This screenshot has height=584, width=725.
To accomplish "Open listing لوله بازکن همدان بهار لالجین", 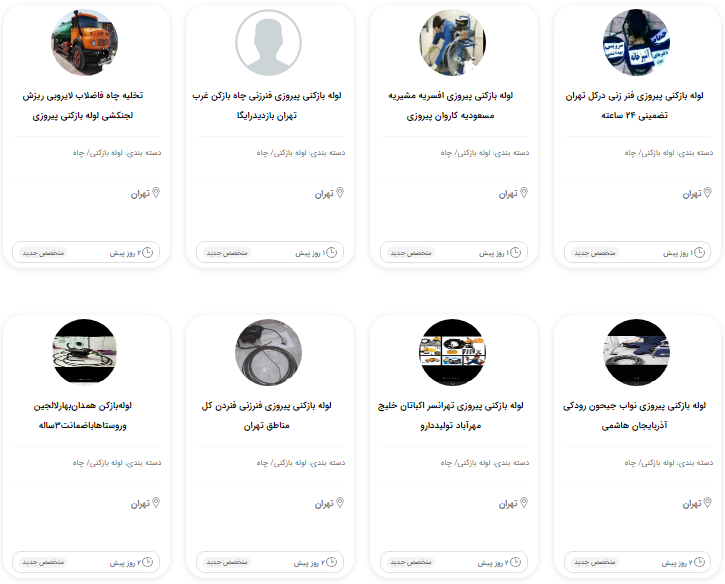I will click(83, 415).
